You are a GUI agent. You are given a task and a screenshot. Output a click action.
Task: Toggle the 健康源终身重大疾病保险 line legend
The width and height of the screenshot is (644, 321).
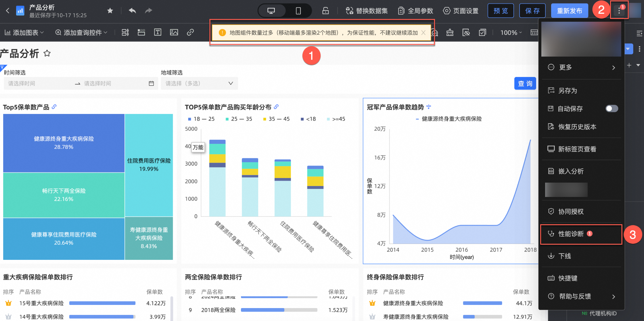(x=449, y=119)
